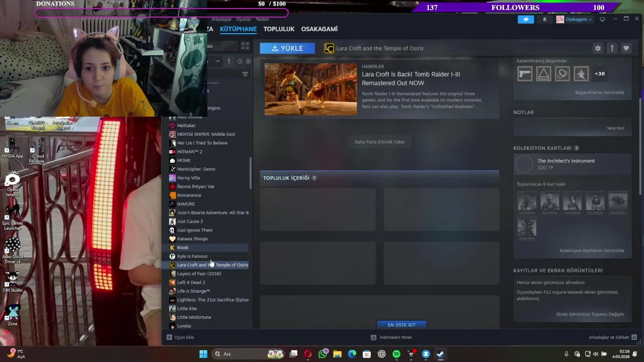Open Lara Croft Is Back news headline

(x=411, y=78)
